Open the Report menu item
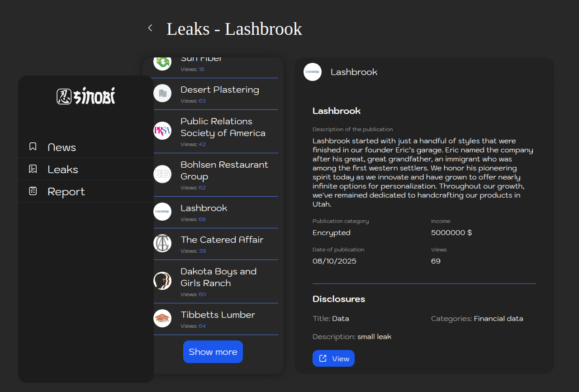 (66, 192)
